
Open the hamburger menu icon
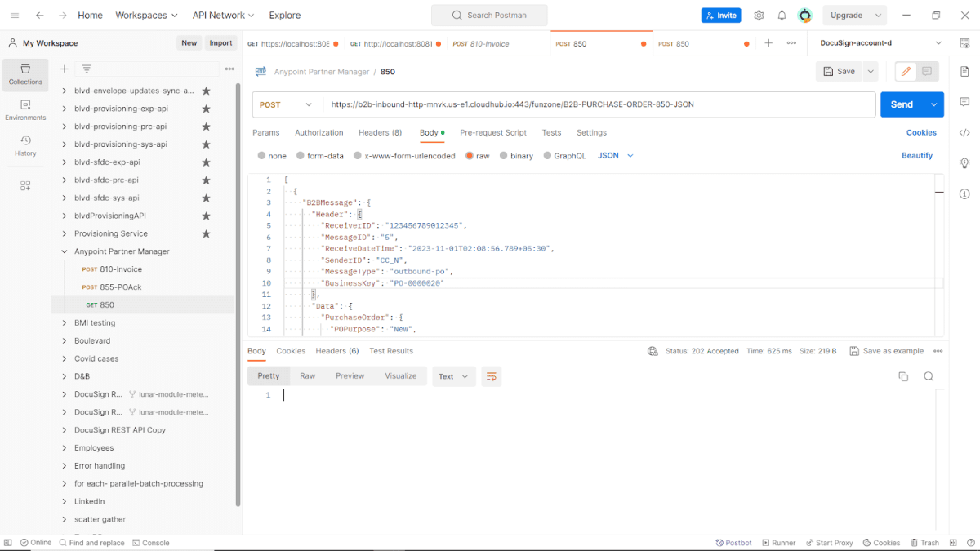[15, 15]
